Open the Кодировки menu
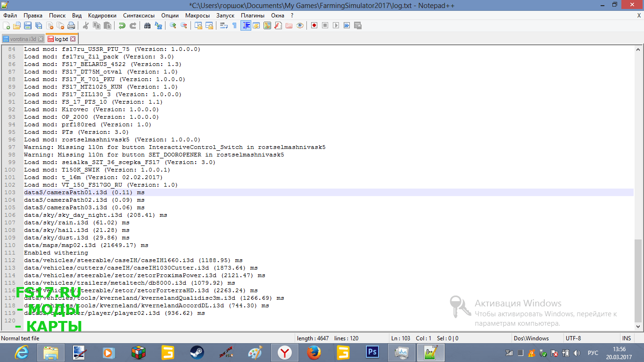The height and width of the screenshot is (362, 644). [102, 16]
